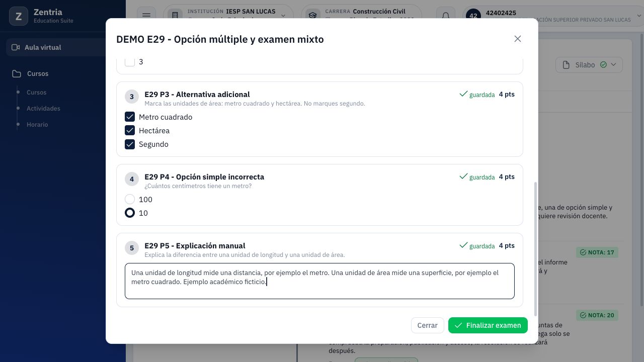Click the guardada status on question P4

click(x=477, y=177)
